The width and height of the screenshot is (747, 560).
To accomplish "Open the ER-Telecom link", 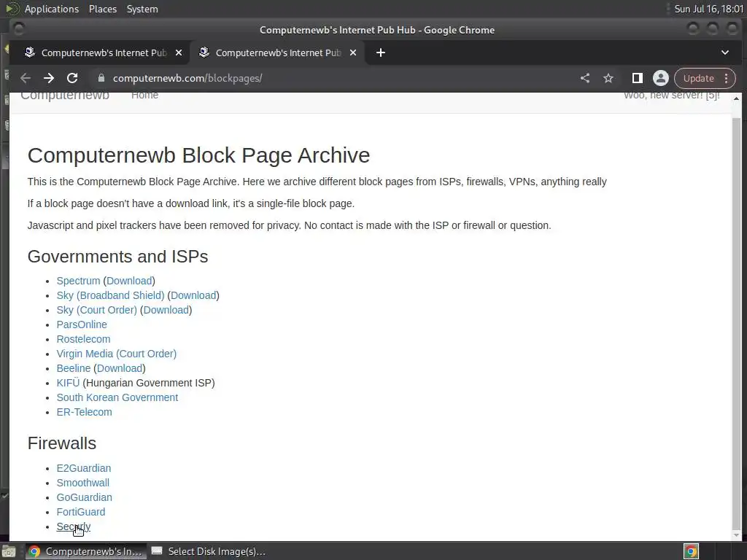I will point(85,413).
